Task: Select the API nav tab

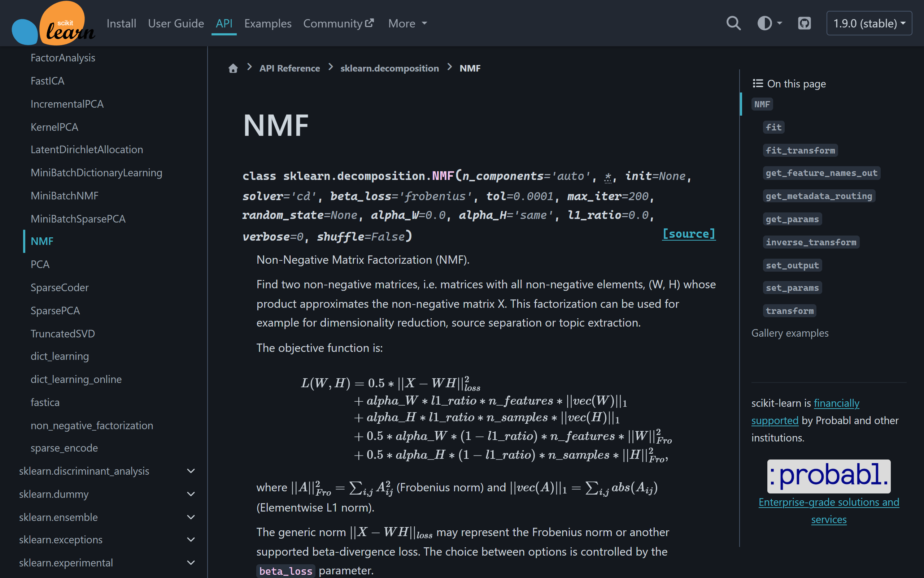Action: point(224,23)
